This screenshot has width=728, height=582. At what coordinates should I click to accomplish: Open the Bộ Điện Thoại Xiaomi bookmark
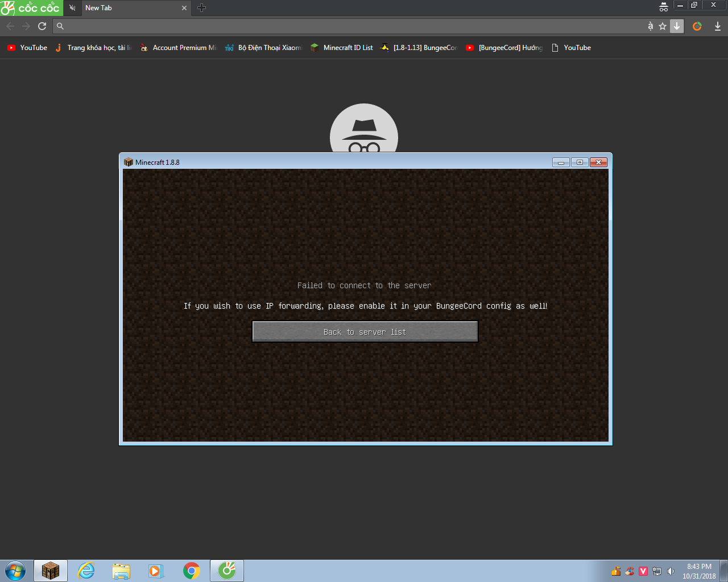point(264,48)
